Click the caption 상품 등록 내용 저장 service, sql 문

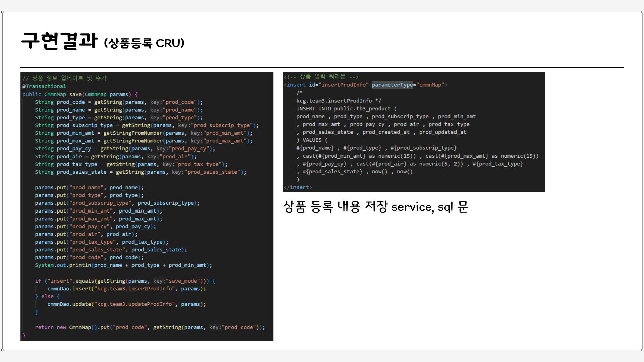tap(375, 207)
